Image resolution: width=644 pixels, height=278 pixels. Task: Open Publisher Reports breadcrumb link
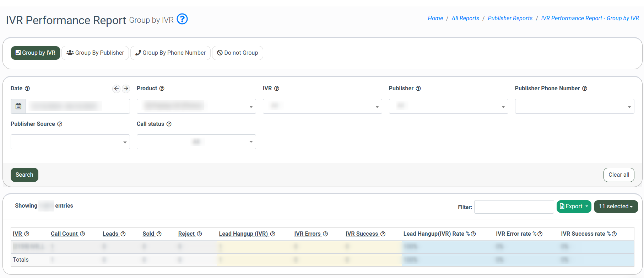pyautogui.click(x=510, y=18)
